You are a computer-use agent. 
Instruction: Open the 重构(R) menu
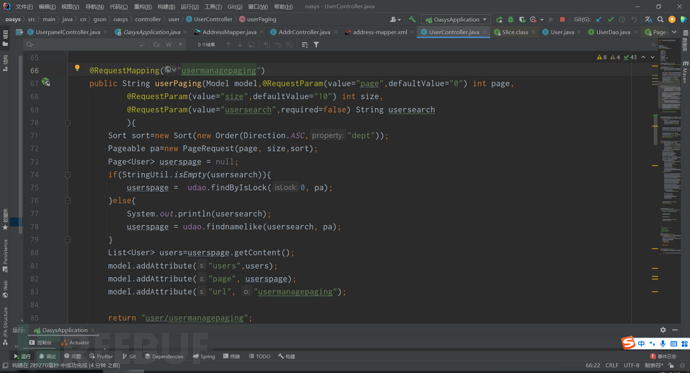pos(143,7)
